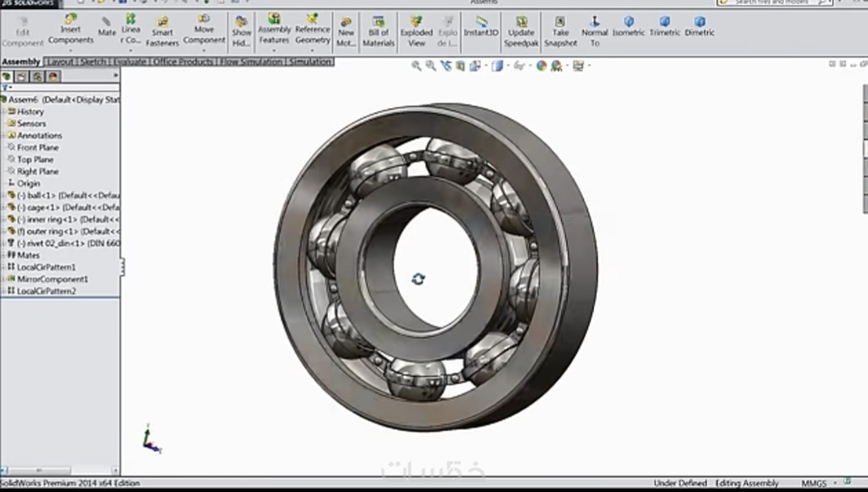Viewport: 868px width, 492px height.
Task: Switch to Layout tab
Action: pos(60,61)
